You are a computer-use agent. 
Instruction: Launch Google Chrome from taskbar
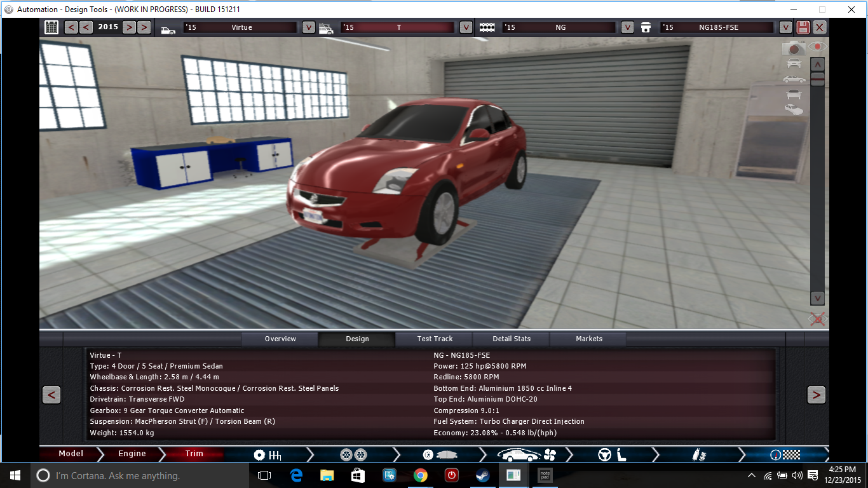coord(420,475)
